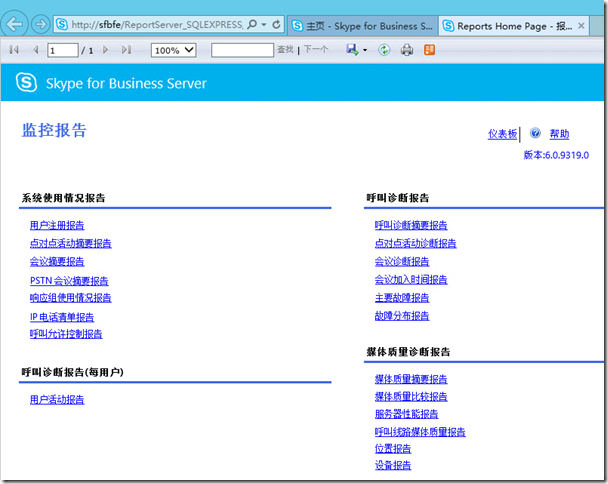Open 用户注册报告 report
This screenshot has height=484, width=608.
pos(57,225)
